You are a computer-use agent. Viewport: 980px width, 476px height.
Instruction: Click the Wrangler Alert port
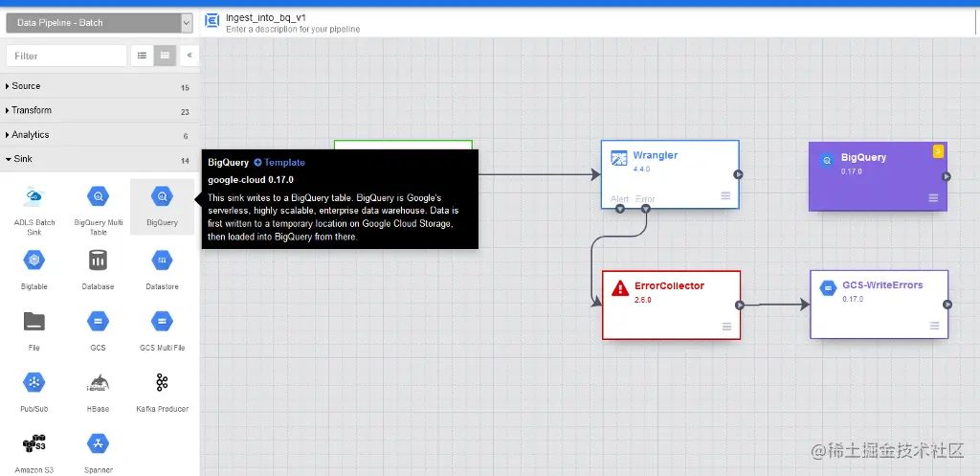pos(620,209)
